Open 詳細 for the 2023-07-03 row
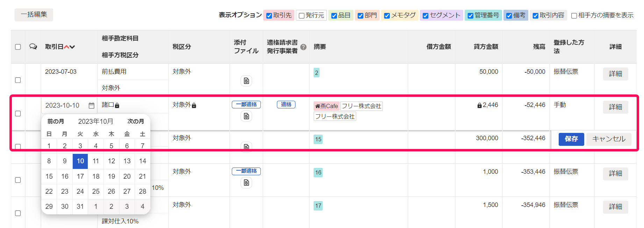 (x=615, y=74)
